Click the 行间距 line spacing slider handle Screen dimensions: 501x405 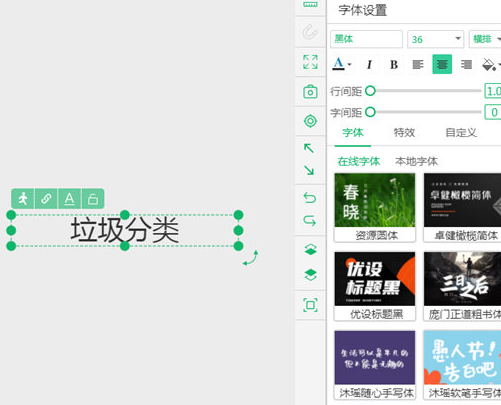click(x=370, y=91)
